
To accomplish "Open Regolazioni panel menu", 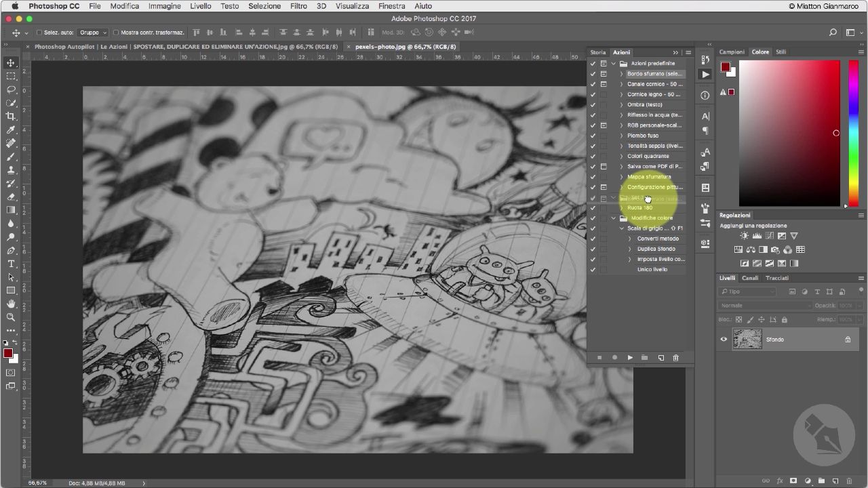I will pyautogui.click(x=861, y=216).
